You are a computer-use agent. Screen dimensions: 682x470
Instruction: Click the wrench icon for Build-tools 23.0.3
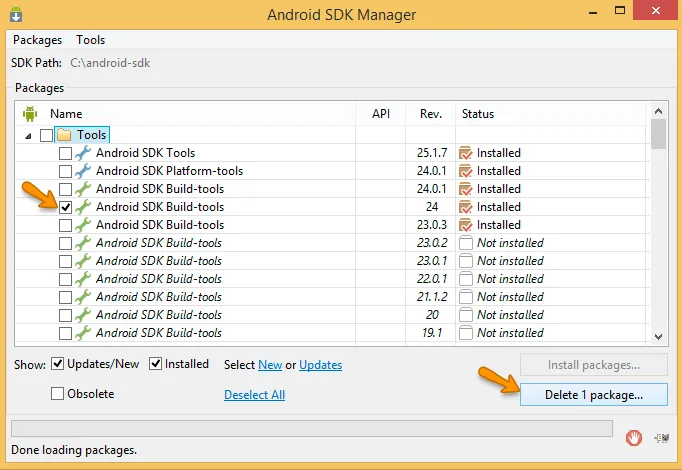83,225
